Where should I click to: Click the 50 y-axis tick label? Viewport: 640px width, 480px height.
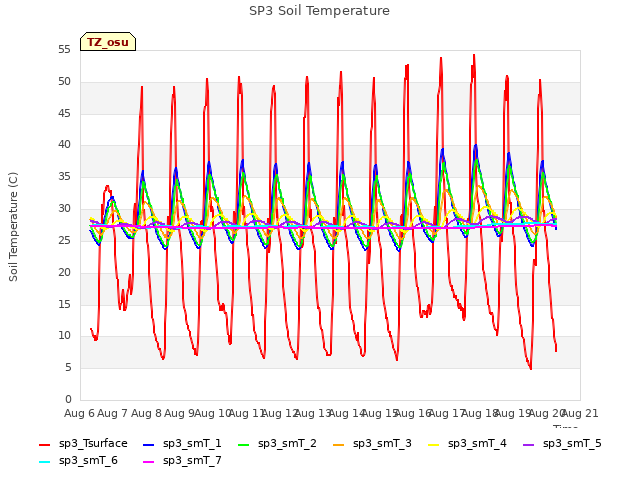click(64, 82)
